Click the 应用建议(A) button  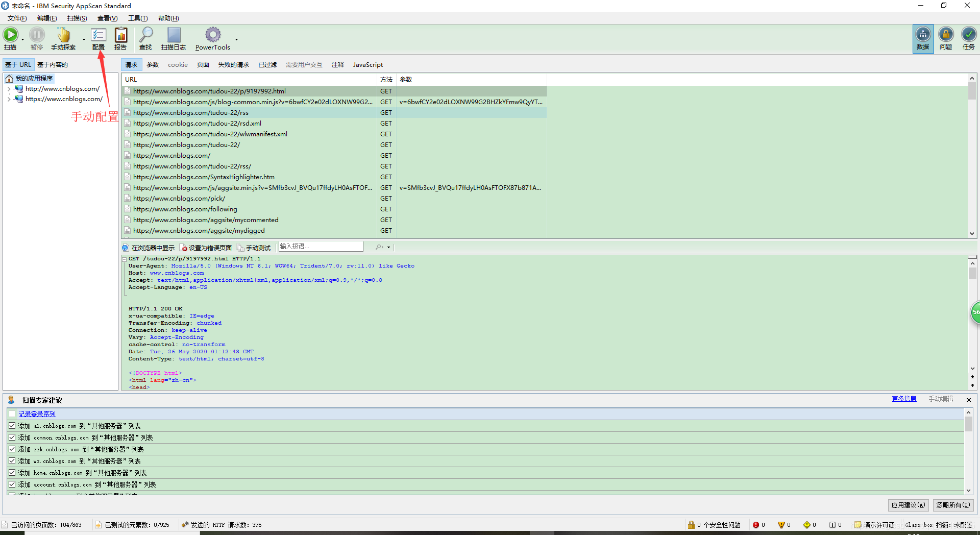tap(908, 505)
